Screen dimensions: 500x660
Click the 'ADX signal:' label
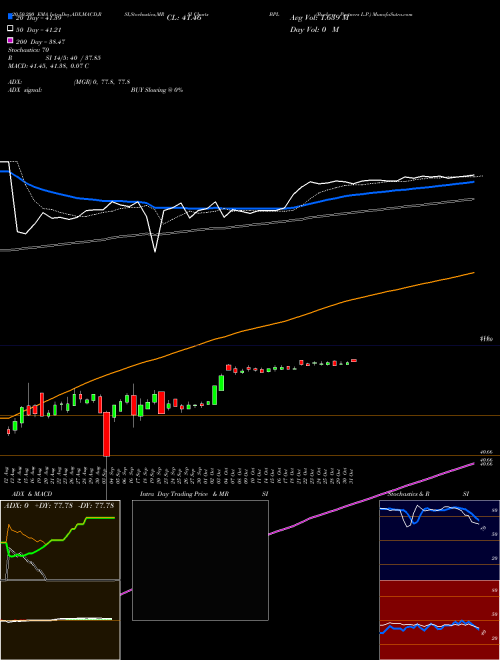coord(25,90)
